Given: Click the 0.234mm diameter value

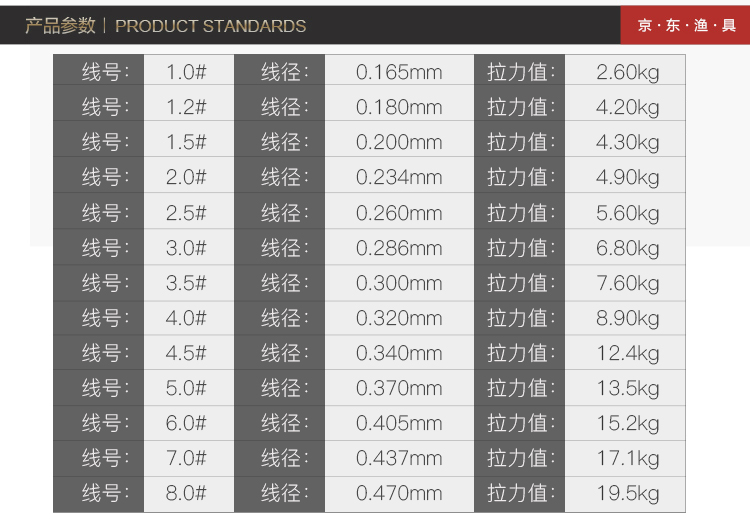Looking at the screenshot, I should 399,177.
